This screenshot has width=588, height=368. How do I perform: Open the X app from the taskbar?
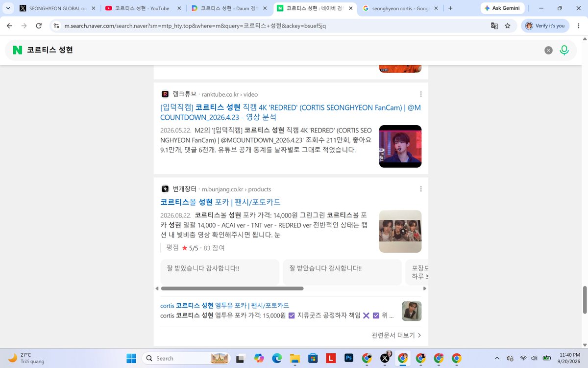point(385,358)
